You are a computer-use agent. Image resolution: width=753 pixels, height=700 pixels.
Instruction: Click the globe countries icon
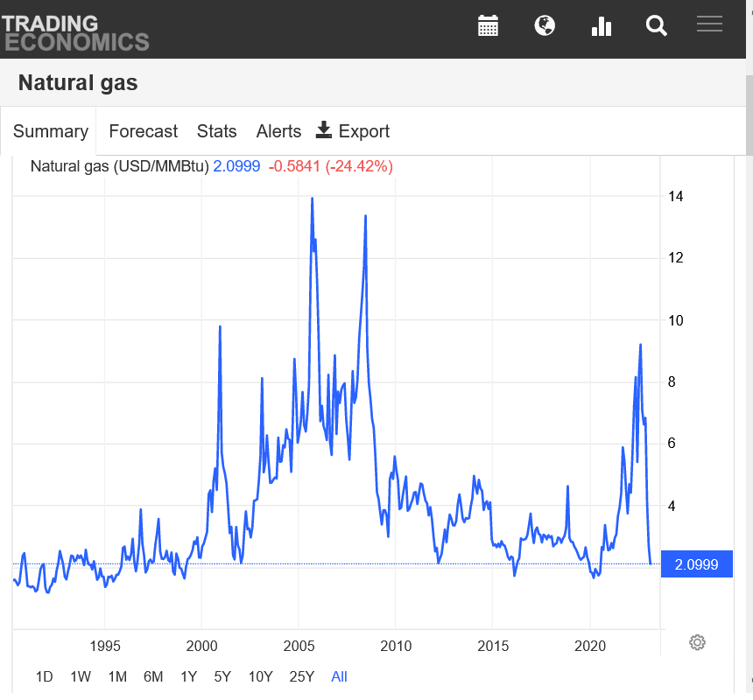(x=545, y=26)
